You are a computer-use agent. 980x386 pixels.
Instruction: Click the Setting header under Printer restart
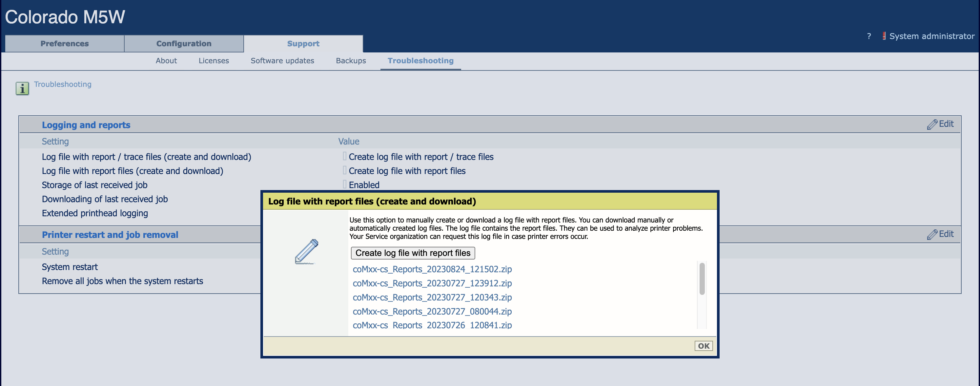tap(55, 252)
